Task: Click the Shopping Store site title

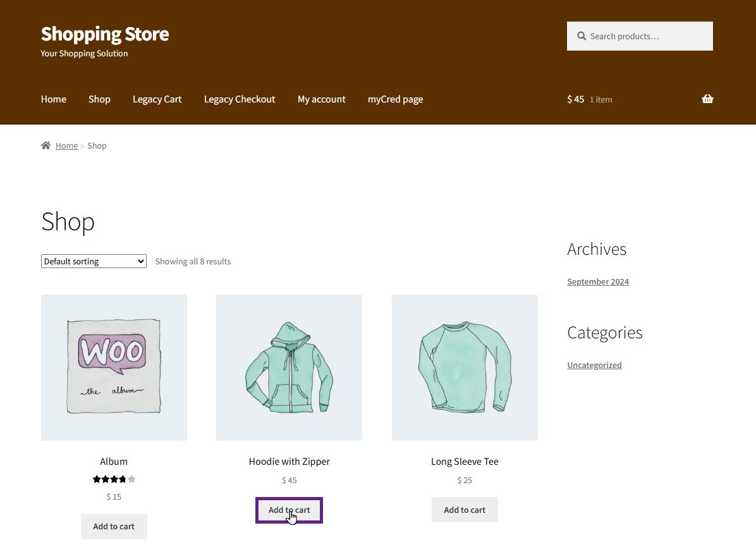Action: tap(105, 34)
